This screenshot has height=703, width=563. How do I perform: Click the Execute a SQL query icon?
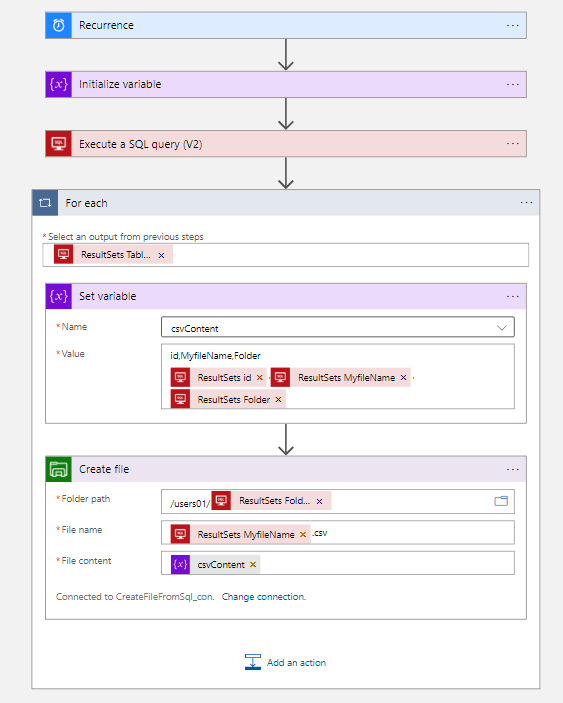[x=59, y=144]
